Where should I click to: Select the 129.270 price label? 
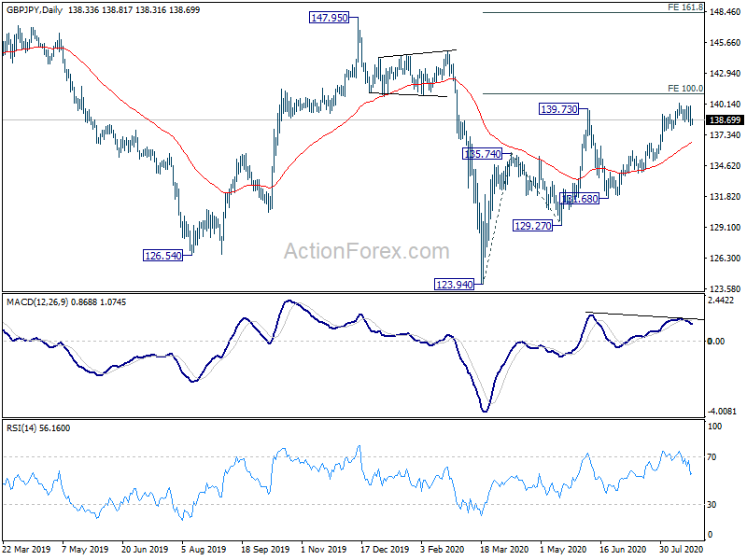tap(532, 226)
